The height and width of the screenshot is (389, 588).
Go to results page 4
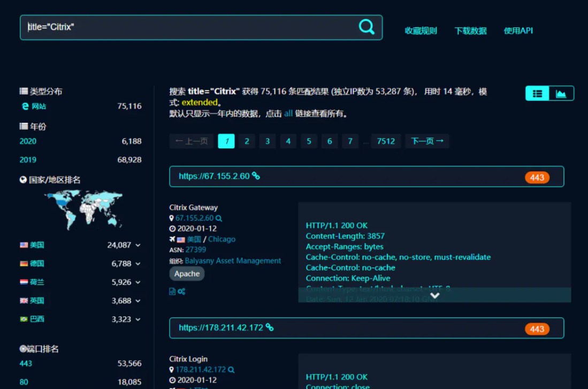pyautogui.click(x=288, y=141)
